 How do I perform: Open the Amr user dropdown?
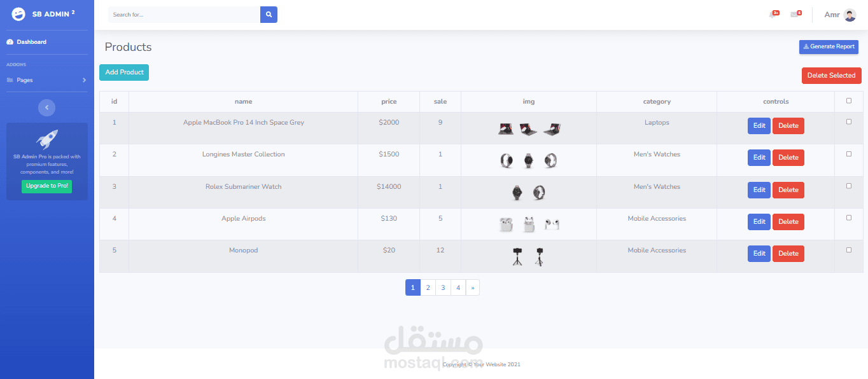[x=840, y=15]
